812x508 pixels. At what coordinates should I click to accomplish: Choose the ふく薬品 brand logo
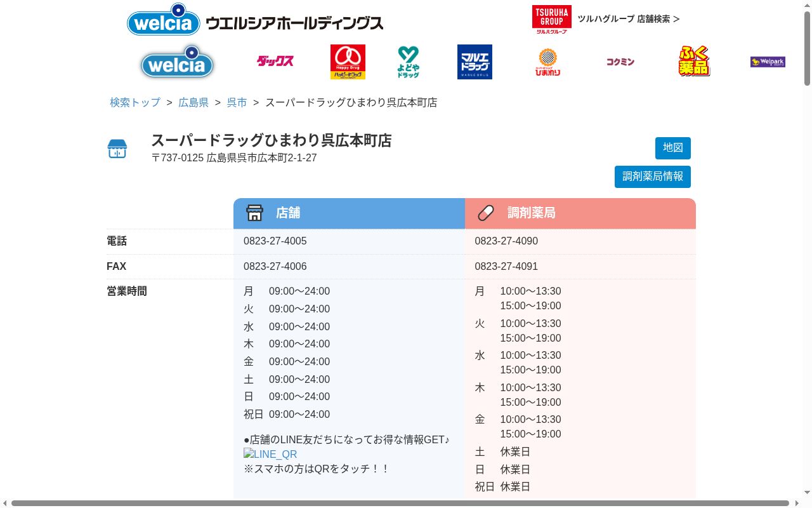[x=694, y=62]
